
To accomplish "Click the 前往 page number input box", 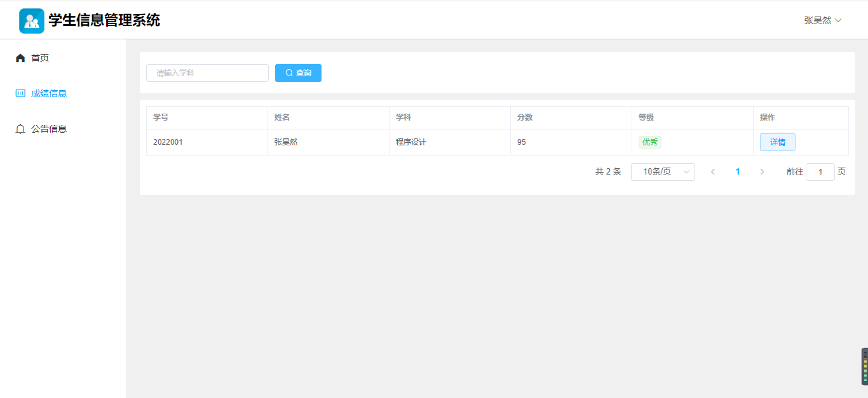I will click(x=820, y=172).
